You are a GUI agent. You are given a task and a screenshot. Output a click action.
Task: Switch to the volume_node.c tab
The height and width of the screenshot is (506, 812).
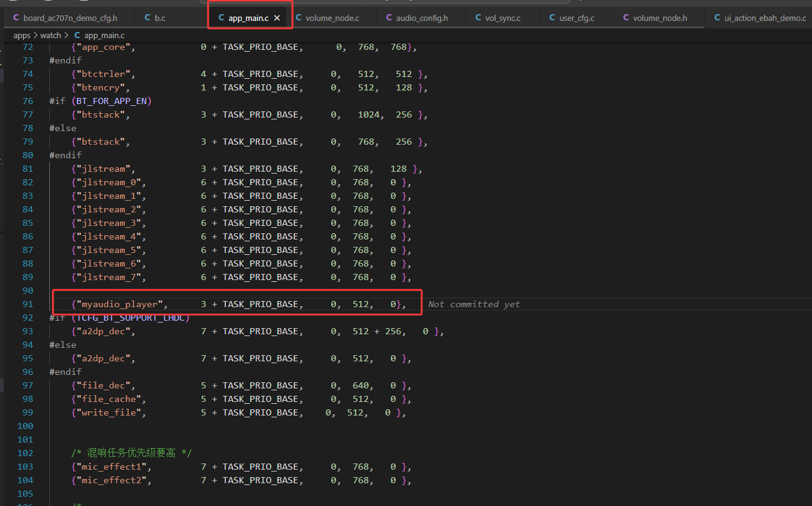click(x=326, y=18)
